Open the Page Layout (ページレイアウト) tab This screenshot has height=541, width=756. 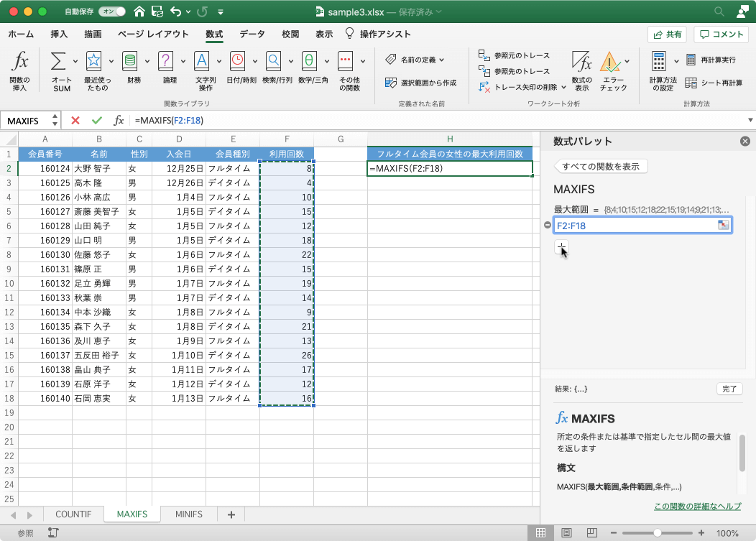(x=153, y=34)
